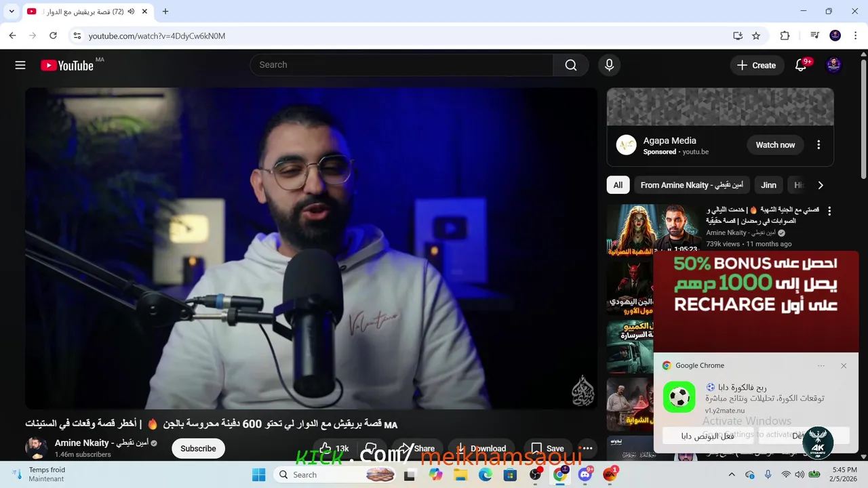Open the YouTube guide hamburger menu
Image resolution: width=868 pixels, height=488 pixels.
point(20,65)
